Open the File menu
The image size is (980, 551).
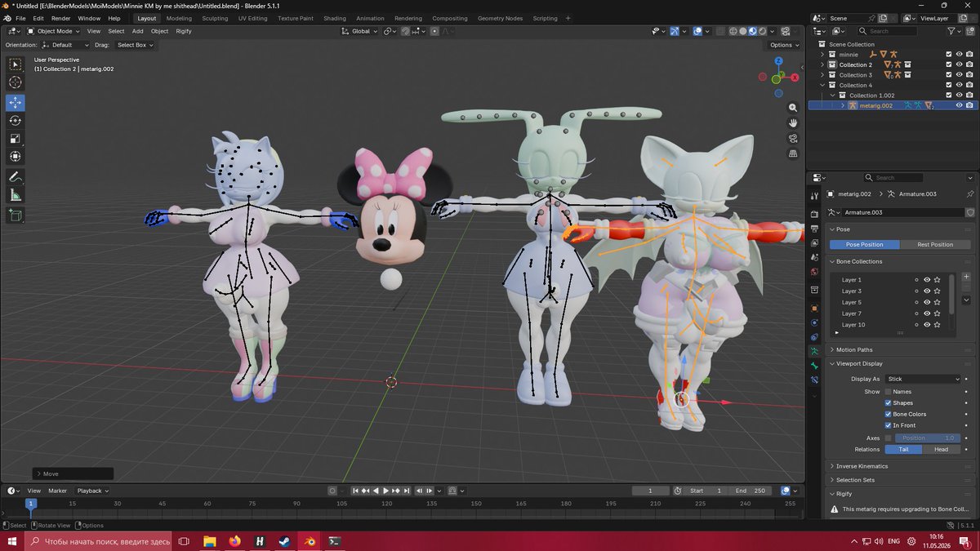coord(20,18)
